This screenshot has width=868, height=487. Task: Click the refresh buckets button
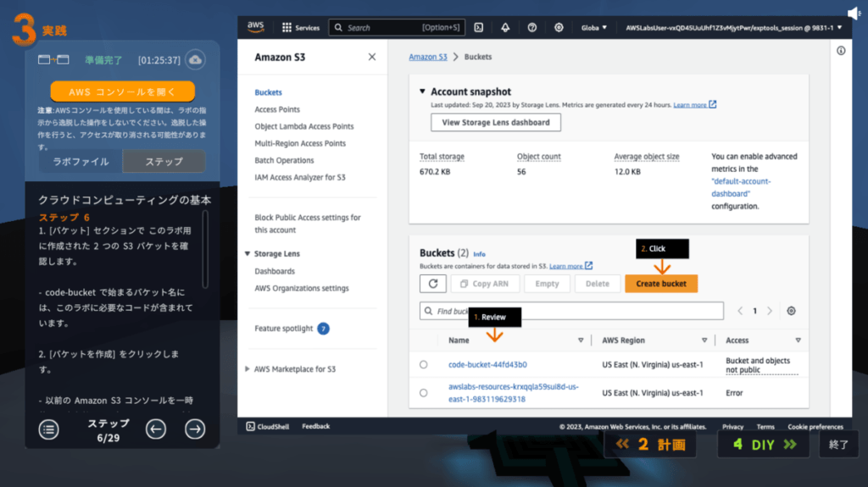click(433, 284)
